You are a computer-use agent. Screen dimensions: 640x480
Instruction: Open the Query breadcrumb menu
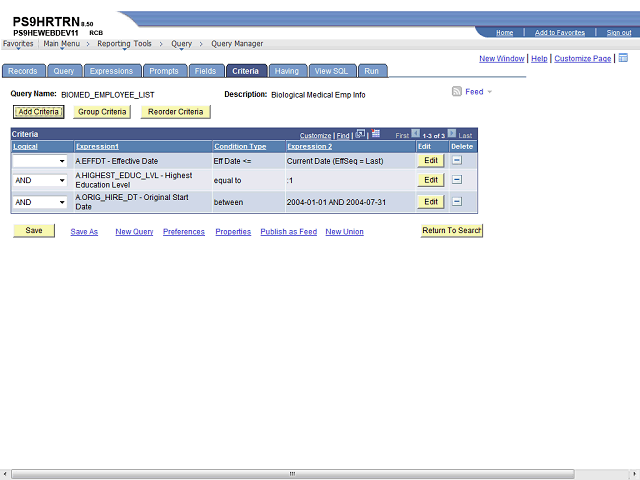(181, 44)
